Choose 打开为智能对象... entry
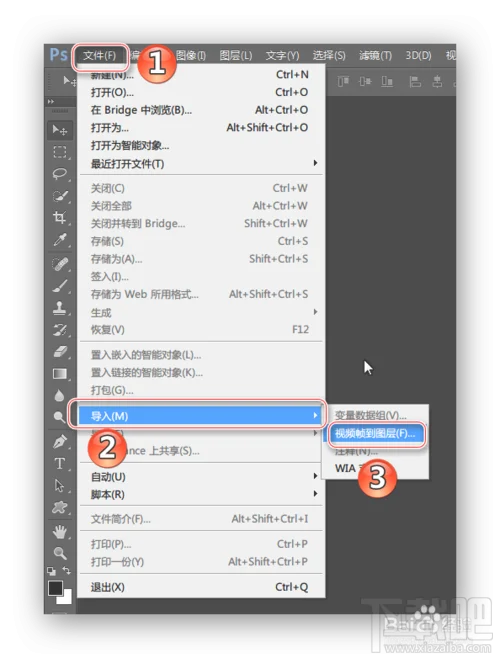Screen dimensions: 500x658 pos(200,146)
